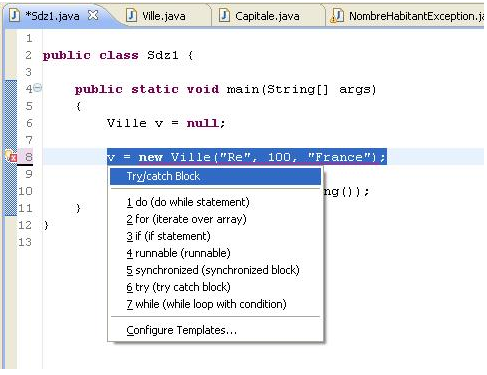Click the opening brace on line 5
Viewport: 487px width, 375px height.
pyautogui.click(x=78, y=106)
